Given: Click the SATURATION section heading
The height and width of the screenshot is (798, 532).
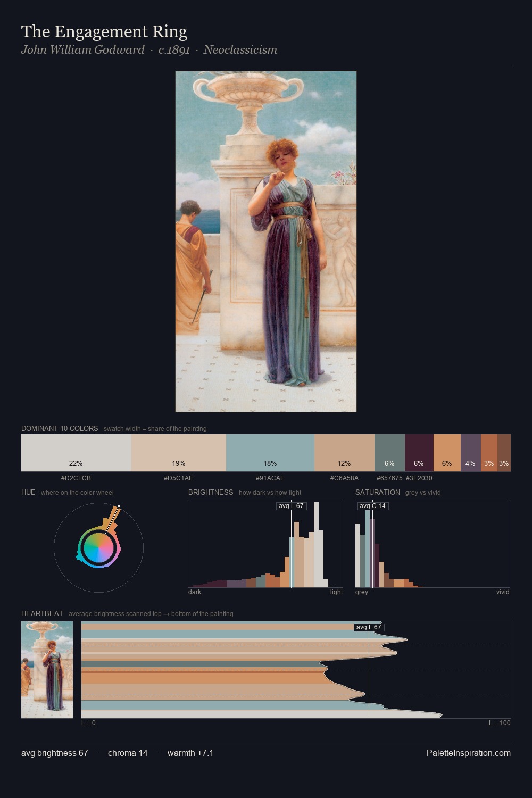Looking at the screenshot, I should [x=378, y=492].
